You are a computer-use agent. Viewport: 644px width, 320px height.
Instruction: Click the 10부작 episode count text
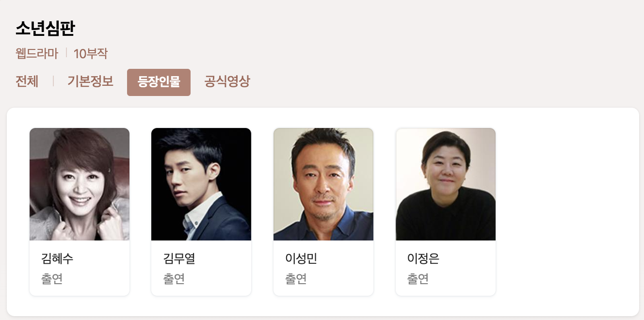coord(91,53)
